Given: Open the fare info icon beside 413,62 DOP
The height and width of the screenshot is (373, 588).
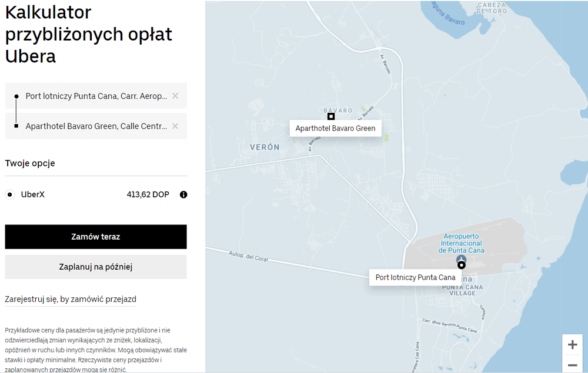Looking at the screenshot, I should click(x=183, y=194).
